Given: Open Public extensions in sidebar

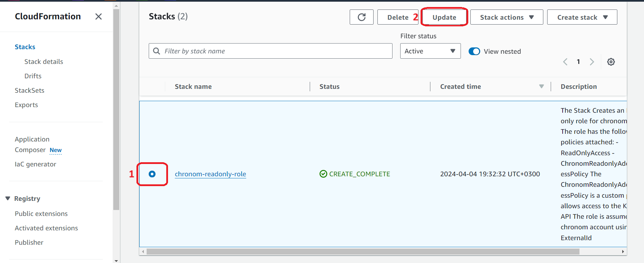Looking at the screenshot, I should (41, 213).
